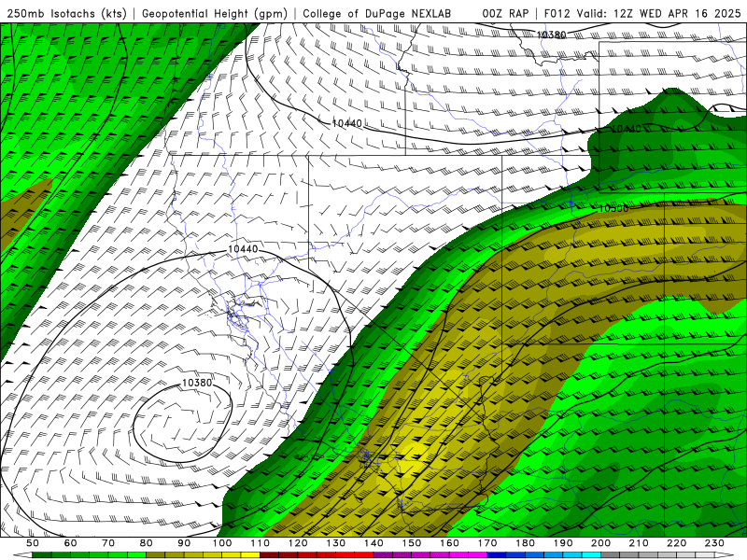Click the 10440 label on the large oval contour

click(x=243, y=249)
